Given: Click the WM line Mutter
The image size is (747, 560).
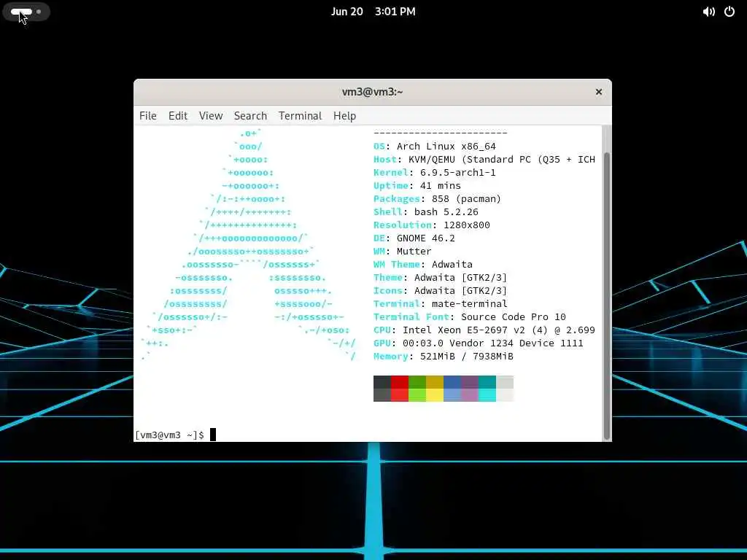Looking at the screenshot, I should (402, 251).
